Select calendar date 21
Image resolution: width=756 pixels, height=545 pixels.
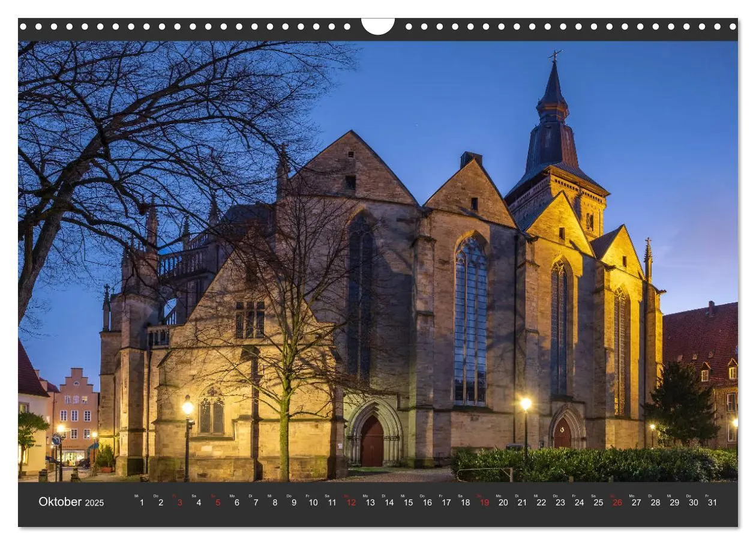click(x=522, y=503)
